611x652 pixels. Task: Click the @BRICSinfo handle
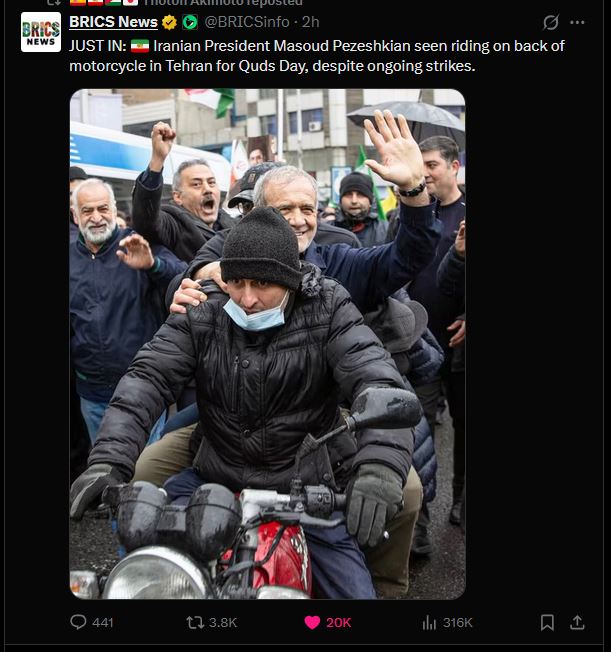[x=247, y=22]
